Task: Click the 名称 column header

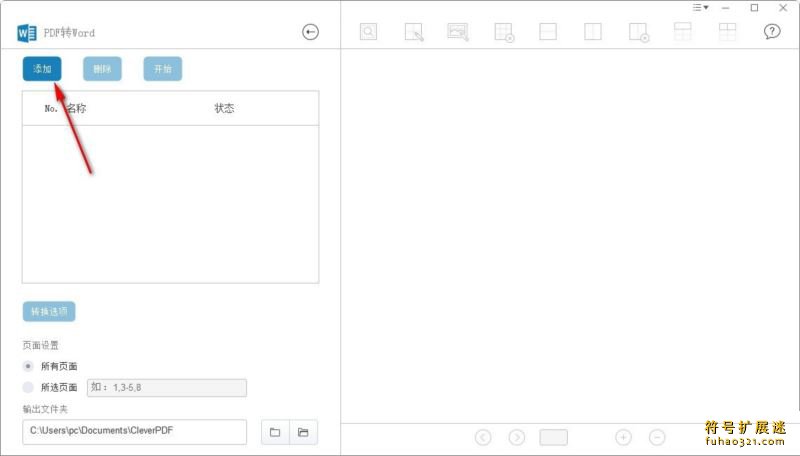Action: coord(76,108)
